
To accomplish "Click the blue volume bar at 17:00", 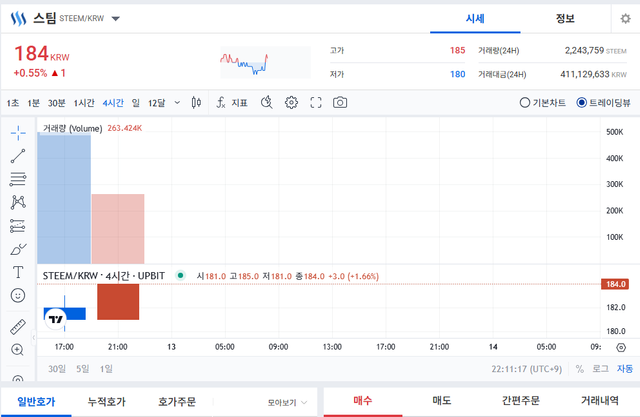I will 64,198.
